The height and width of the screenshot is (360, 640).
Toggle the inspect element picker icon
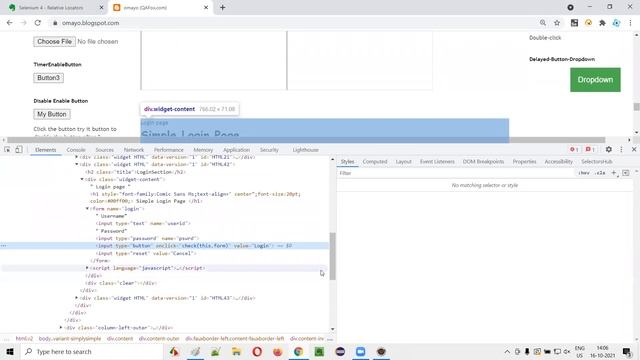click(x=7, y=150)
